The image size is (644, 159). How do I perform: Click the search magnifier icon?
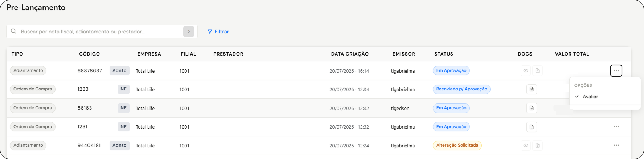pos(13,31)
